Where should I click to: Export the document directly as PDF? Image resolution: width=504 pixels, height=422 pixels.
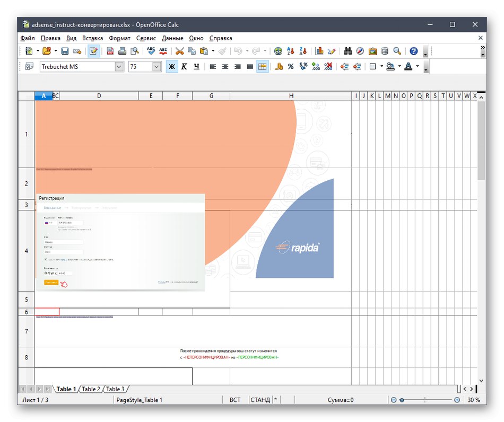(x=110, y=51)
